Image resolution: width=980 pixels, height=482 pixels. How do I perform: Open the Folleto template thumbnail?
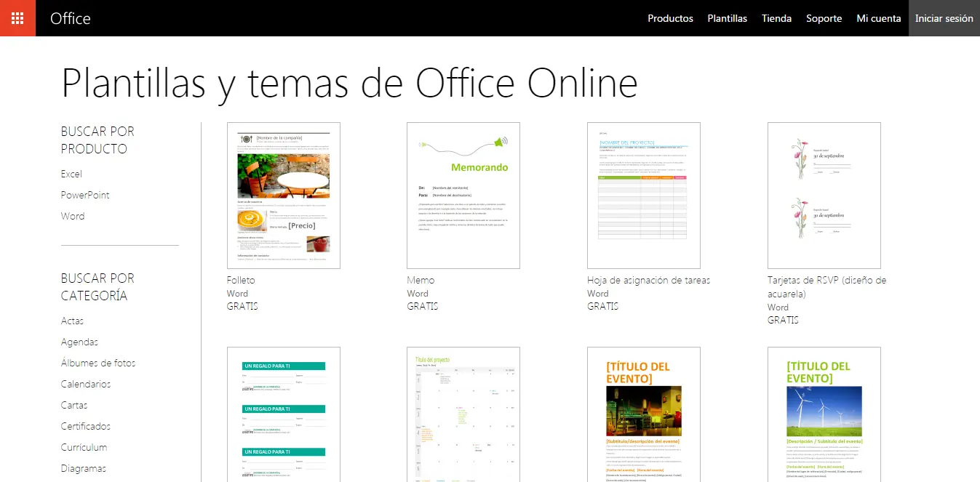pos(284,196)
